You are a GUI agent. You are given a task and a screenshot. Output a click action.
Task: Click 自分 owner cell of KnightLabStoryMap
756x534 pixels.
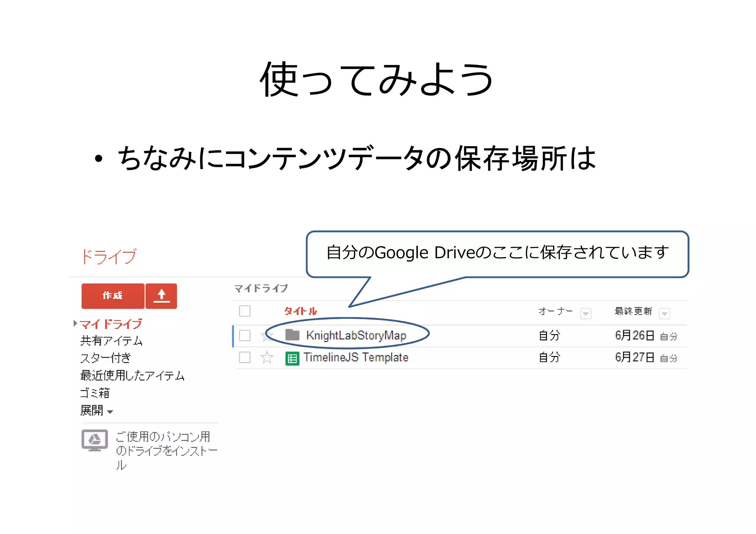pyautogui.click(x=549, y=335)
